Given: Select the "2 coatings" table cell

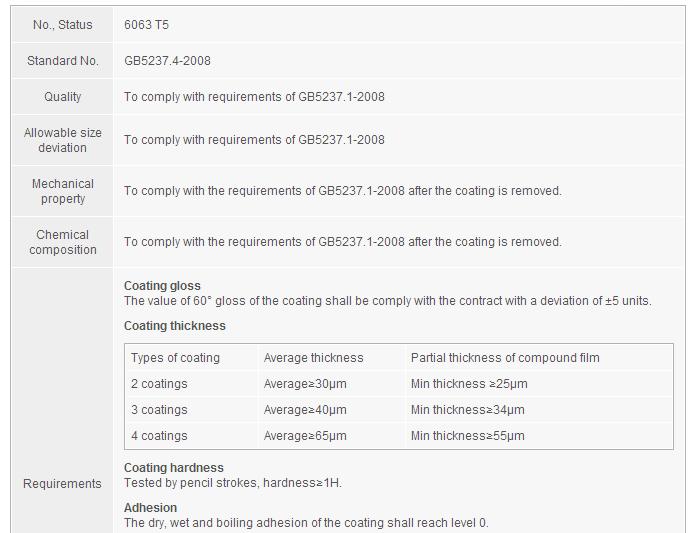Looking at the screenshot, I should 159,384.
